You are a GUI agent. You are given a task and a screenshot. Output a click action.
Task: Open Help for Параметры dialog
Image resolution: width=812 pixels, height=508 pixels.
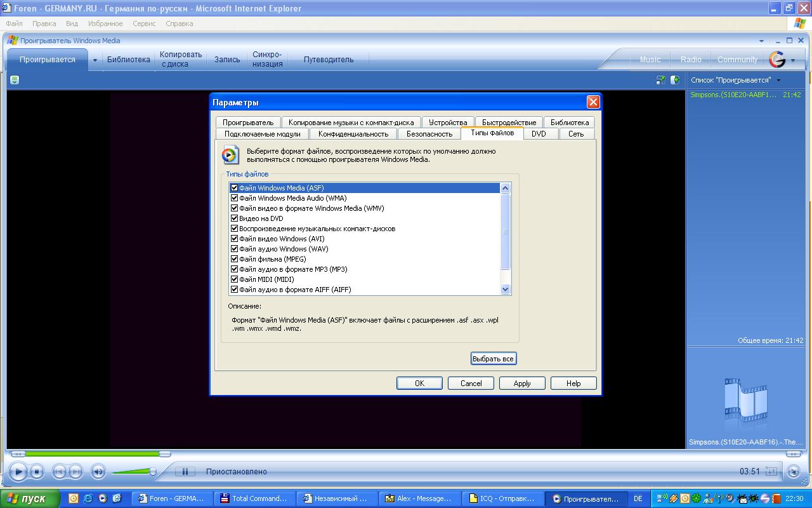click(x=573, y=384)
